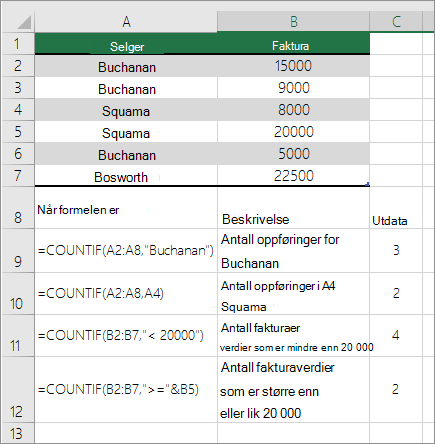Image resolution: width=435 pixels, height=444 pixels.
Task: Select the COUNTIF "< 20000" formula cell
Action: tap(126, 336)
